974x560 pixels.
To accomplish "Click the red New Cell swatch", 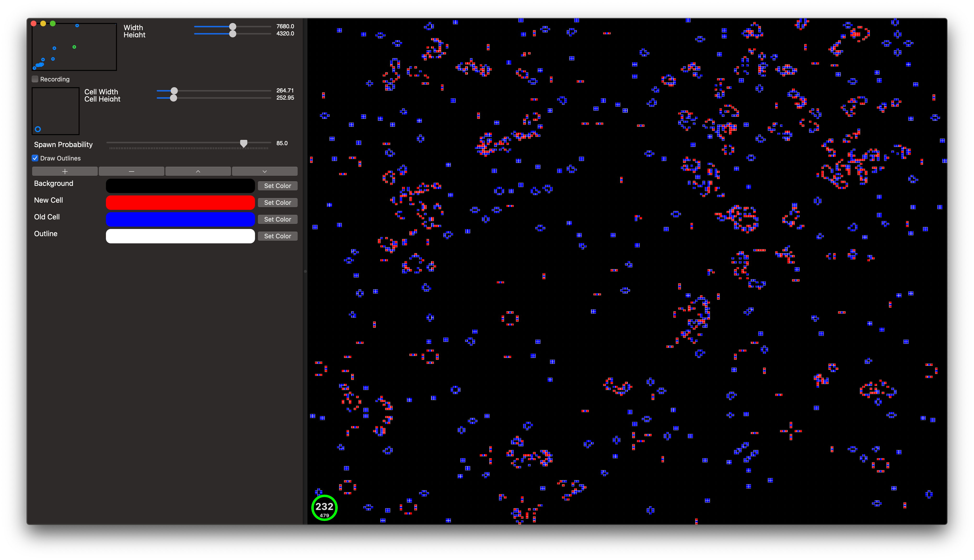I will [180, 203].
